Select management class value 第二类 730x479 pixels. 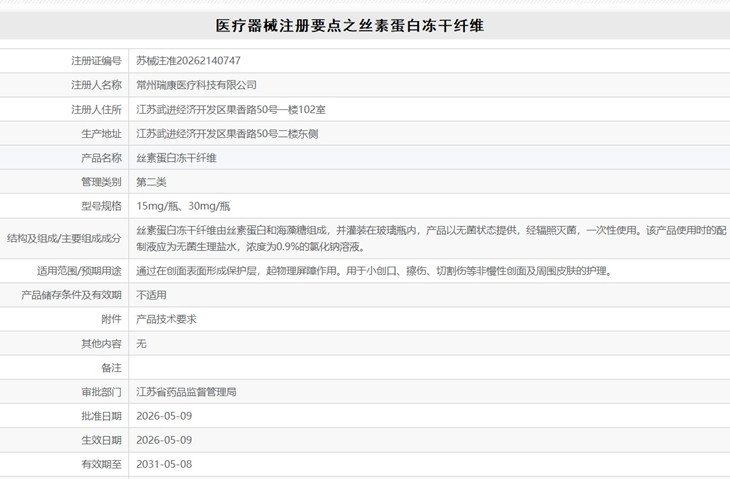click(151, 182)
